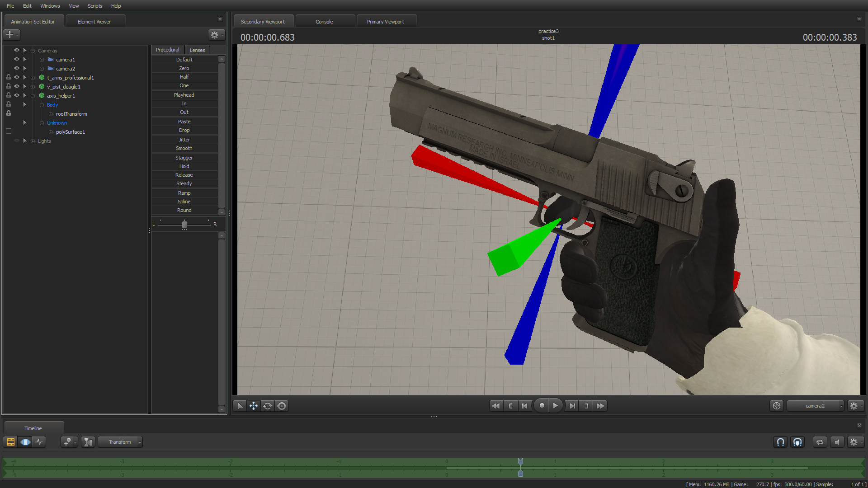The width and height of the screenshot is (868, 488).
Task: Open the Transform dropdown in Timeline
Action: point(120,442)
